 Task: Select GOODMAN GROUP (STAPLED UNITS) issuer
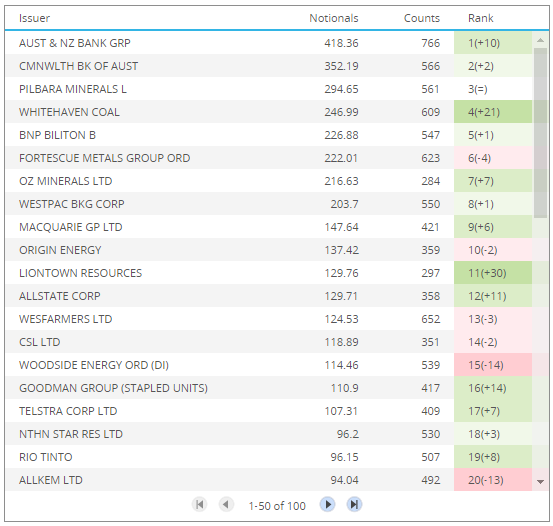pyautogui.click(x=113, y=388)
